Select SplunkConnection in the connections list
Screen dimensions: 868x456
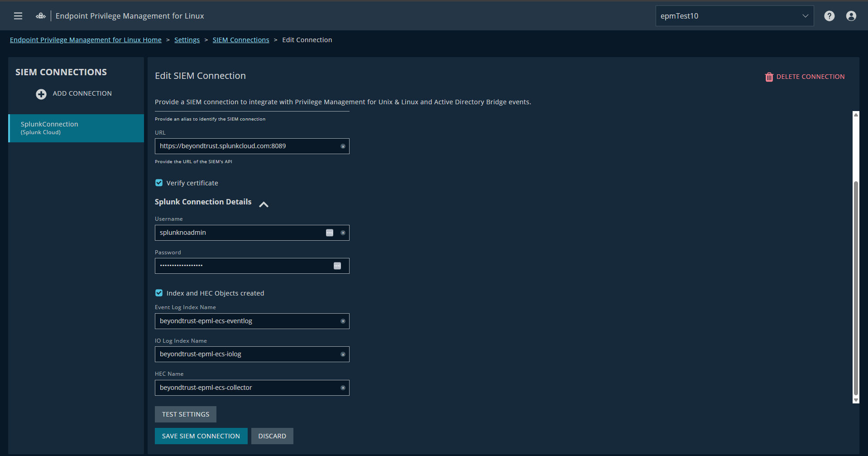tap(76, 128)
